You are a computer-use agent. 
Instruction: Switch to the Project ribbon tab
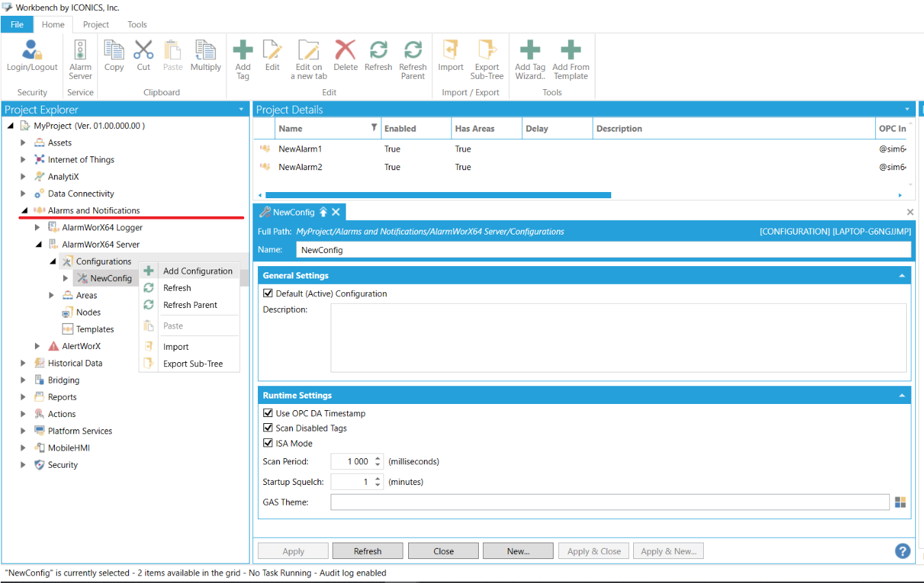pos(96,24)
